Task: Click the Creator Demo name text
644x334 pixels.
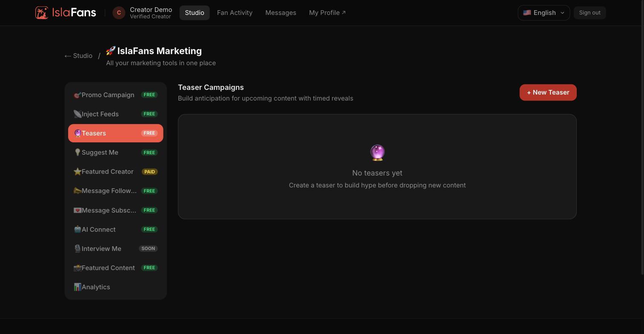Action: click(x=151, y=9)
